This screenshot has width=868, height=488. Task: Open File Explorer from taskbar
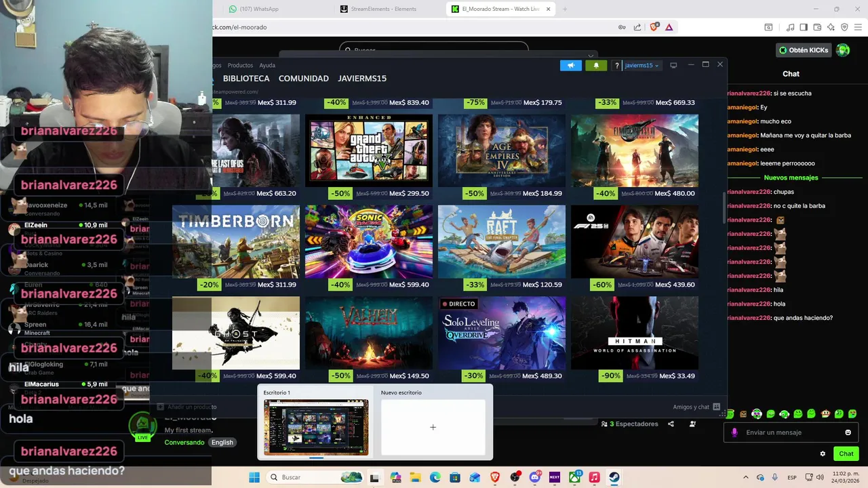coord(415,477)
